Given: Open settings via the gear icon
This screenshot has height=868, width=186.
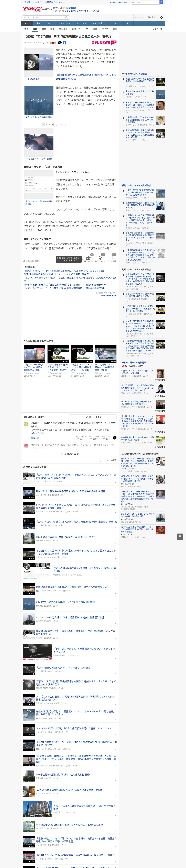Looking at the screenshot, I should [161, 18].
